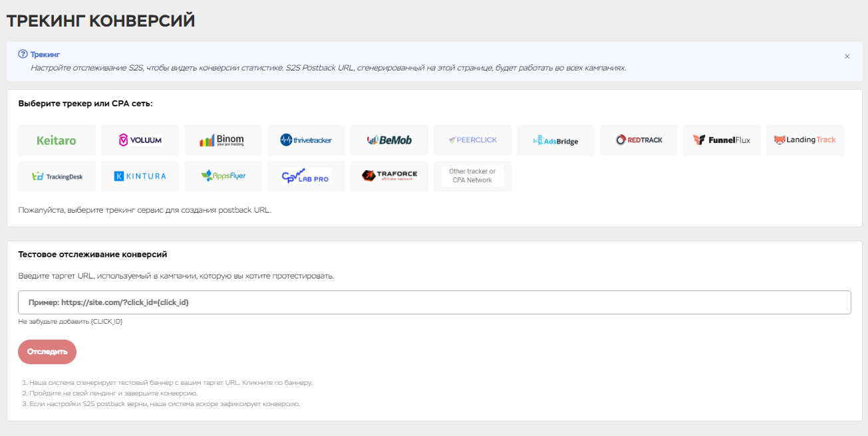The height and width of the screenshot is (436, 868).
Task: Click the postback URL selection prompt text
Action: click(x=145, y=210)
